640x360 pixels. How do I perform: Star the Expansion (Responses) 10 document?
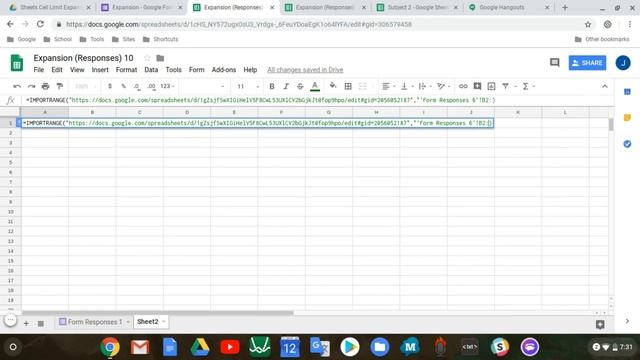(147, 58)
